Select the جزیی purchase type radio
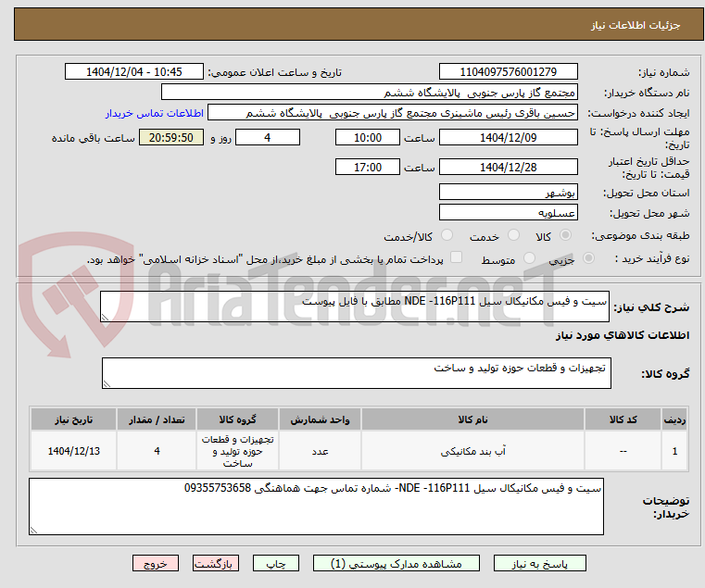This screenshot has height=588, width=705. tap(588, 258)
